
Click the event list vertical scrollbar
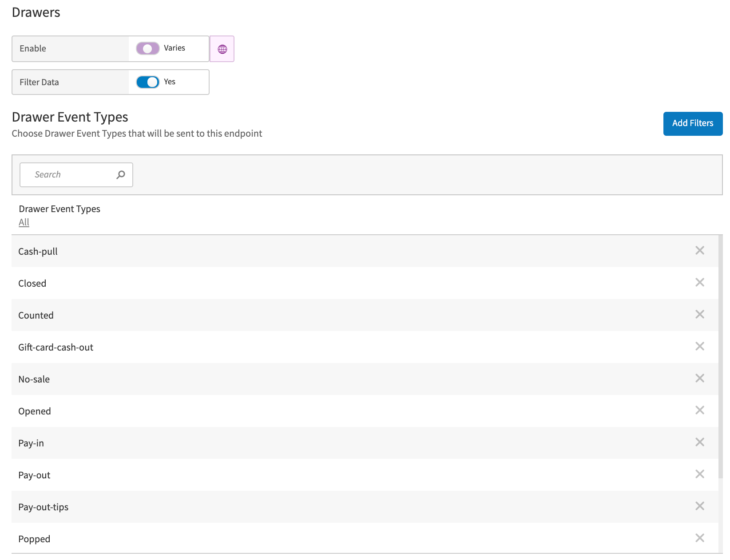720,355
